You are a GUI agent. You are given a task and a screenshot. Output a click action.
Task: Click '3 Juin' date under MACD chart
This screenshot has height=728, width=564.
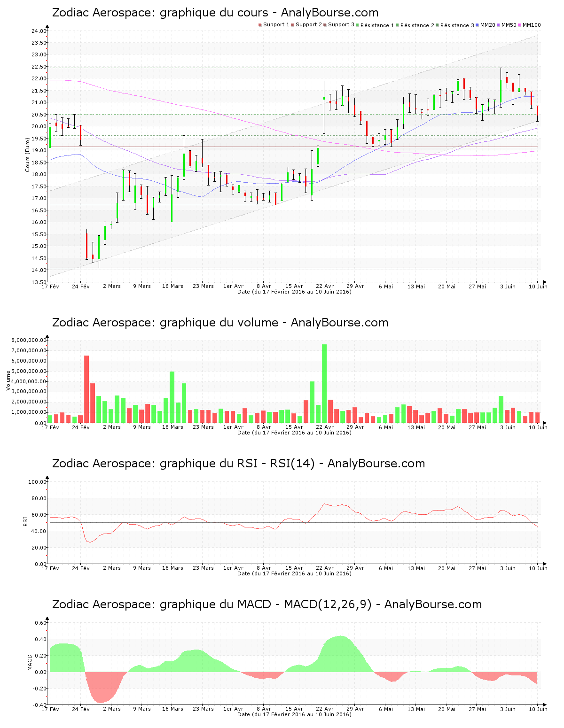click(508, 709)
